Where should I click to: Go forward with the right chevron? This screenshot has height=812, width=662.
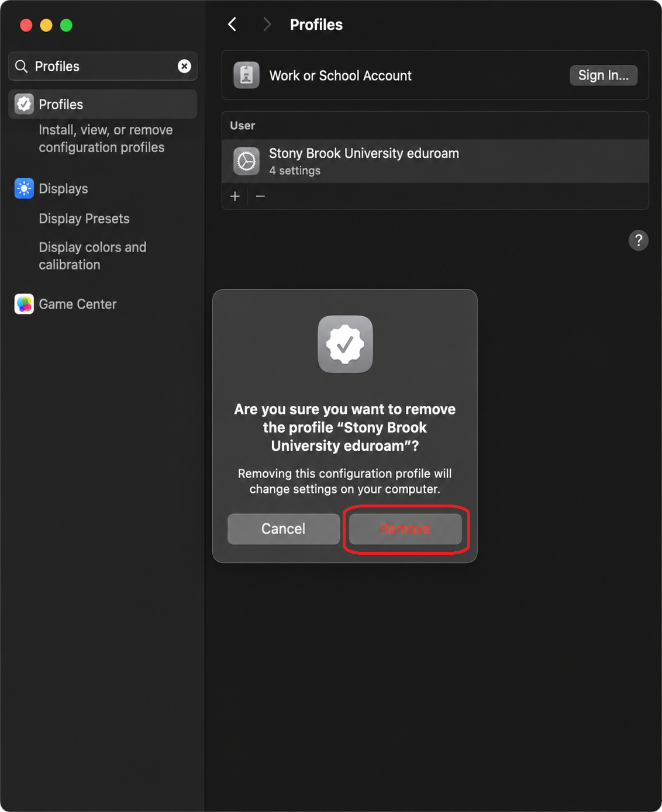coord(267,25)
